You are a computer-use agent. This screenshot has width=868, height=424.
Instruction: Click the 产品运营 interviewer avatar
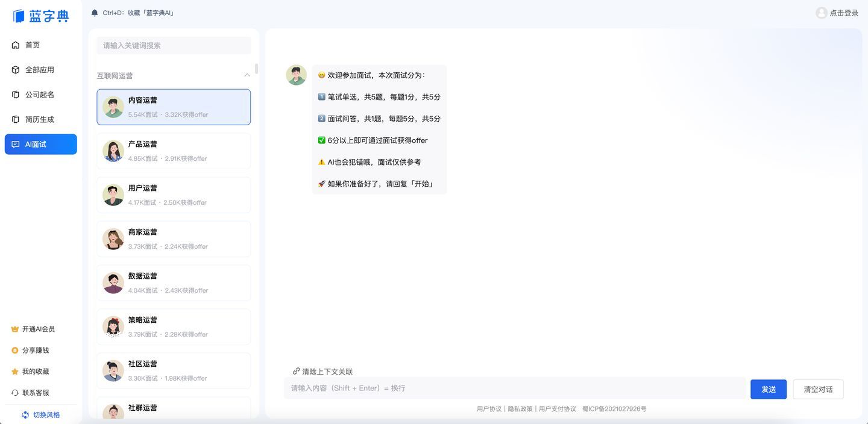113,151
